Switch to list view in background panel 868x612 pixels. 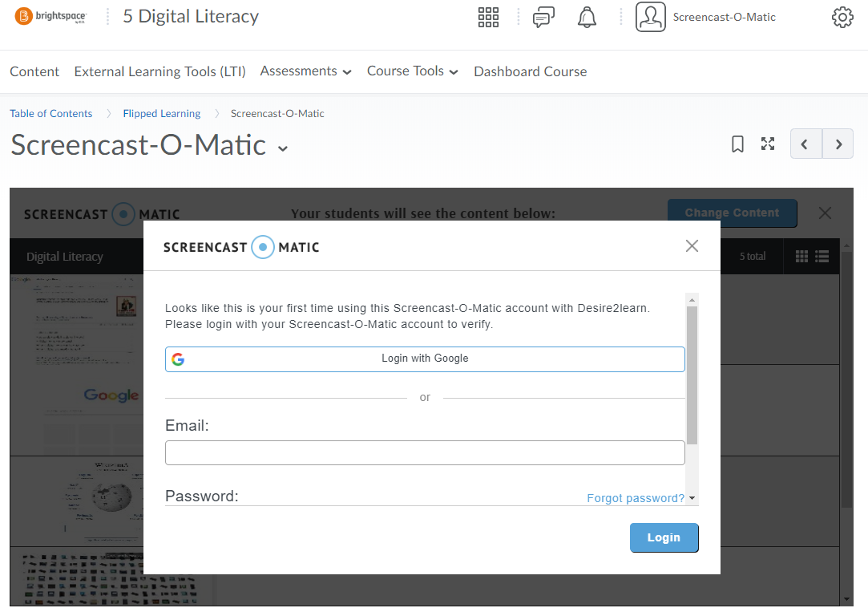point(822,256)
